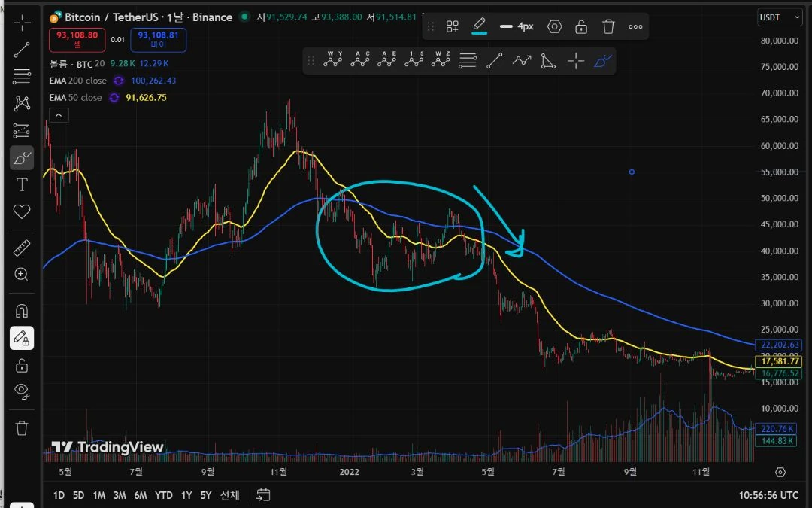
Task: Change the brush line color pencil swatch
Action: (x=479, y=26)
